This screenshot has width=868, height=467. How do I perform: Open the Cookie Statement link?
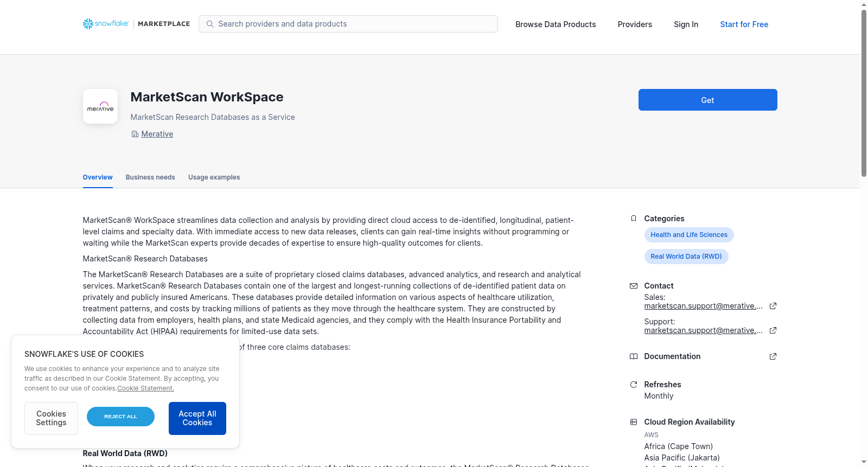[145, 388]
